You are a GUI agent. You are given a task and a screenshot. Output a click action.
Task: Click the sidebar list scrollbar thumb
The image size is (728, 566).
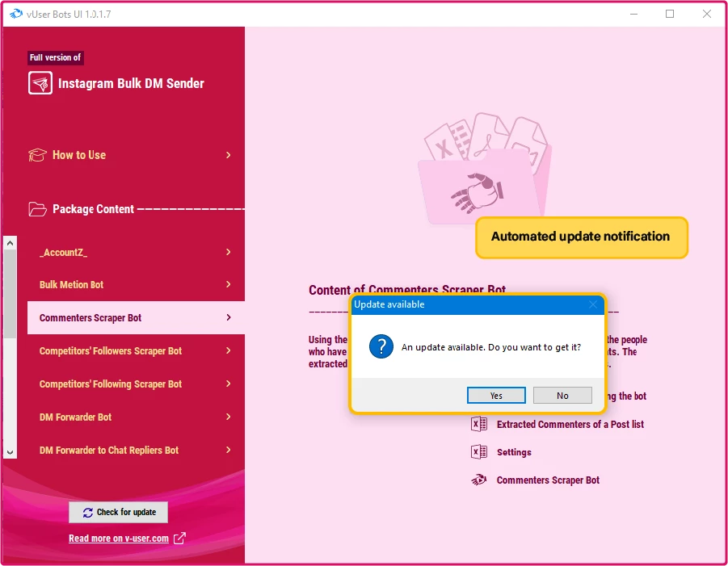(x=11, y=294)
